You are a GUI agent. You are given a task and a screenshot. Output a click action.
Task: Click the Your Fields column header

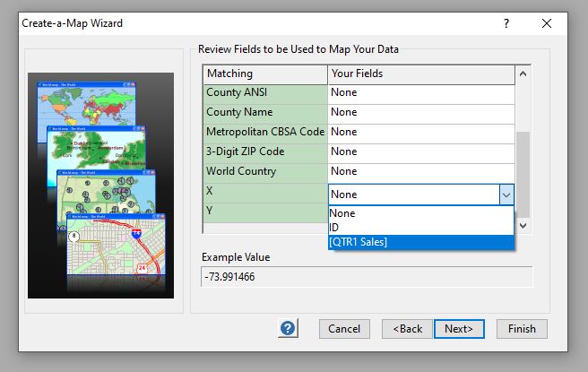coord(420,73)
